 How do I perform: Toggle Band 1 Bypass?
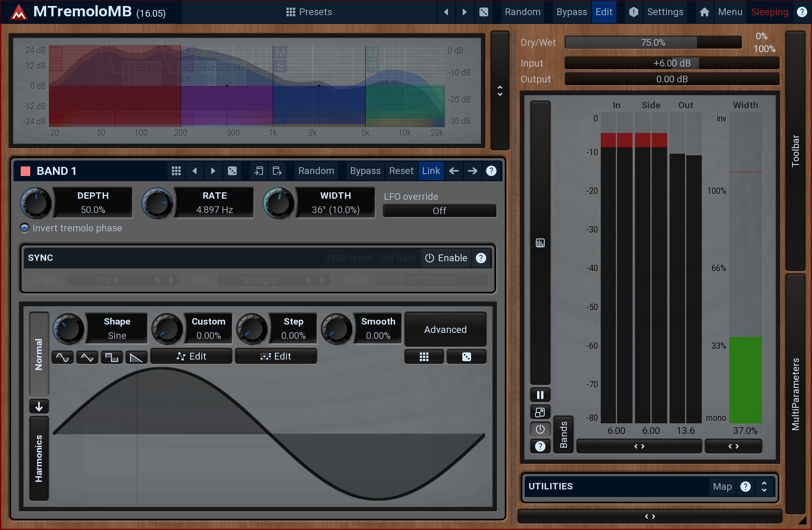(365, 171)
